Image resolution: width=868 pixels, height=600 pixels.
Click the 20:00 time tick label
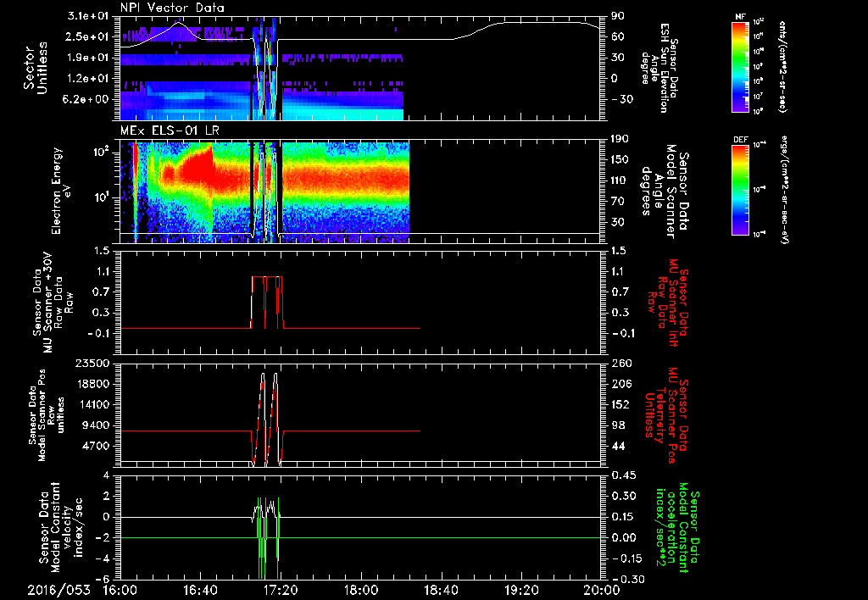coord(601,590)
